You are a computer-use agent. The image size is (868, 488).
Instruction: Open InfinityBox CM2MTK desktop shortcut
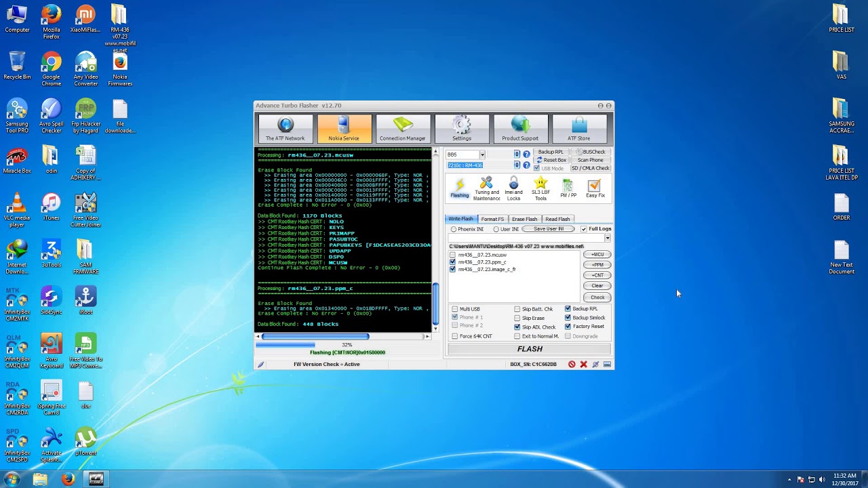(17, 304)
